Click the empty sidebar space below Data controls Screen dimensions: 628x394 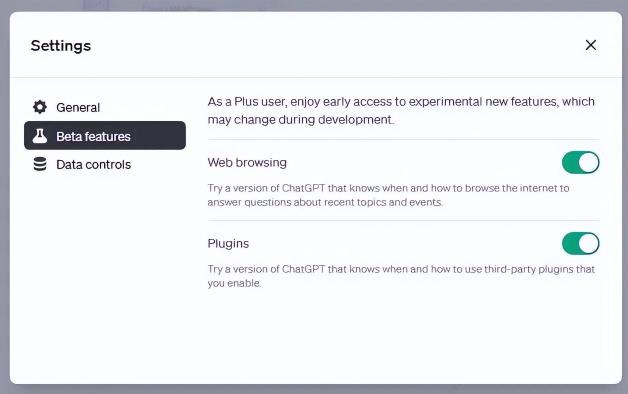pos(105,276)
